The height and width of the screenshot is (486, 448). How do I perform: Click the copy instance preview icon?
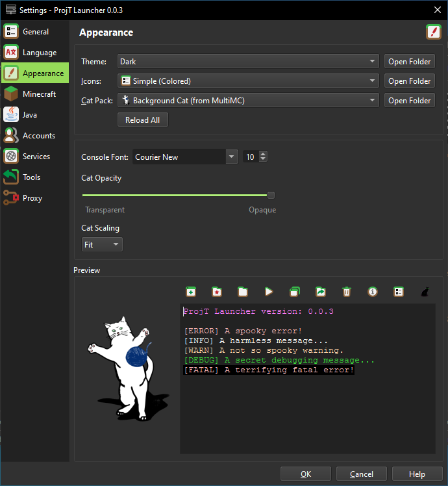[295, 292]
